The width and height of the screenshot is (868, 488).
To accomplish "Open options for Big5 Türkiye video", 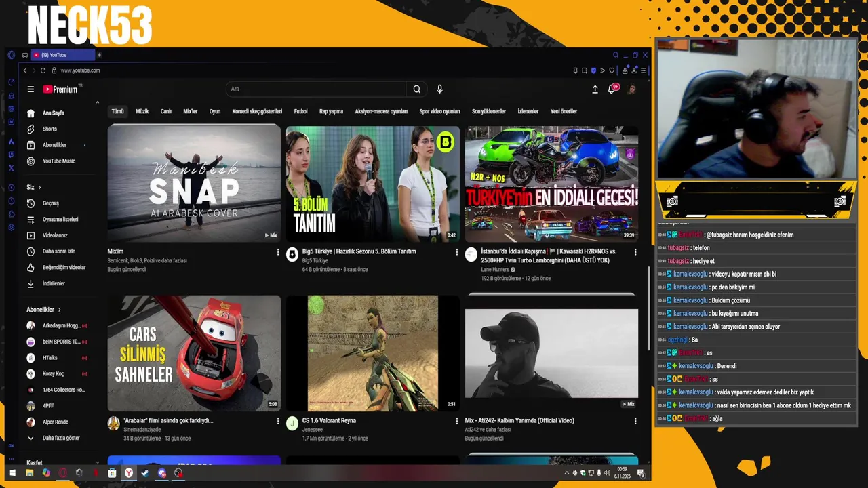I will tap(456, 252).
